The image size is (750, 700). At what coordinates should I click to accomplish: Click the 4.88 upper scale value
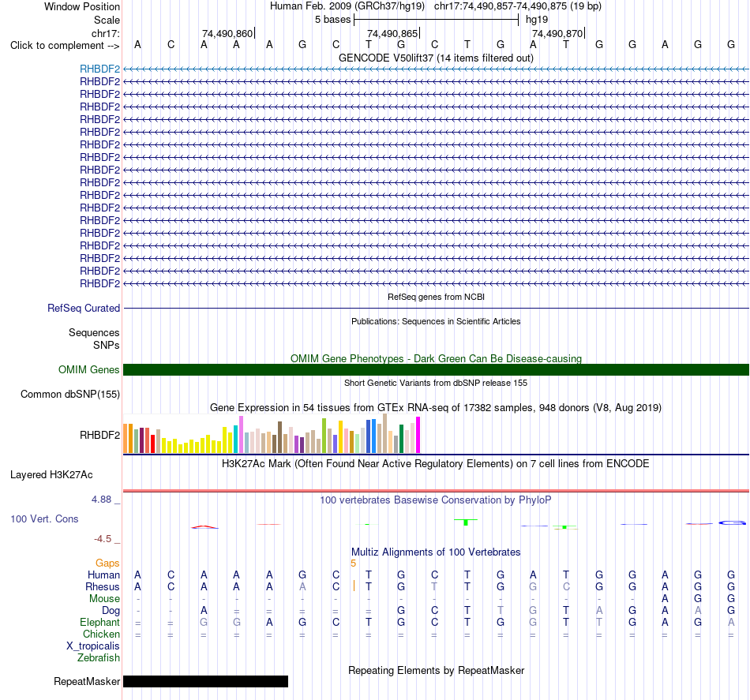point(101,500)
